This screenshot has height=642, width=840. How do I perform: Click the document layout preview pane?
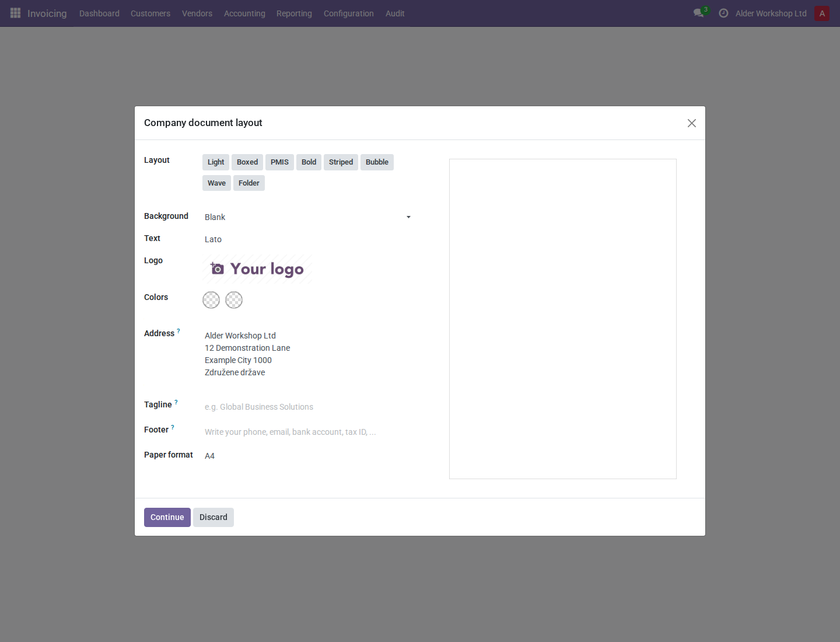click(563, 319)
